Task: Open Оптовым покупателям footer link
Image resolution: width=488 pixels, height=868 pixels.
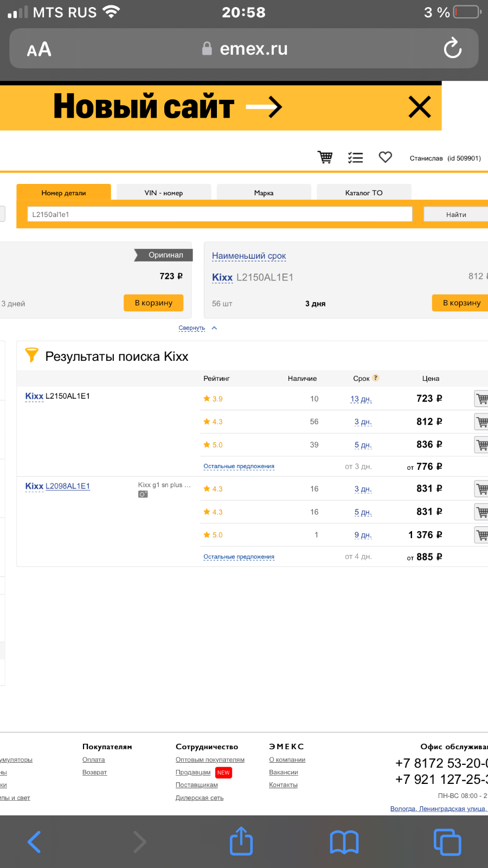Action: tap(210, 759)
